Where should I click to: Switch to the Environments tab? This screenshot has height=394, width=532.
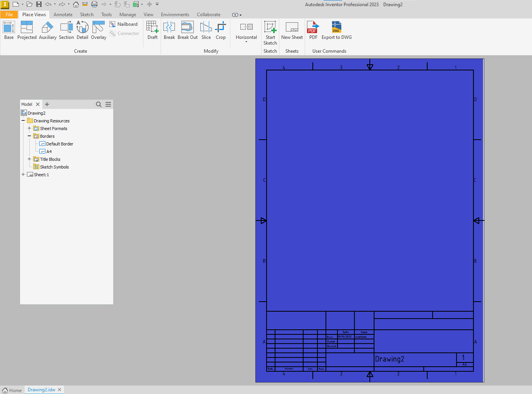click(x=175, y=15)
